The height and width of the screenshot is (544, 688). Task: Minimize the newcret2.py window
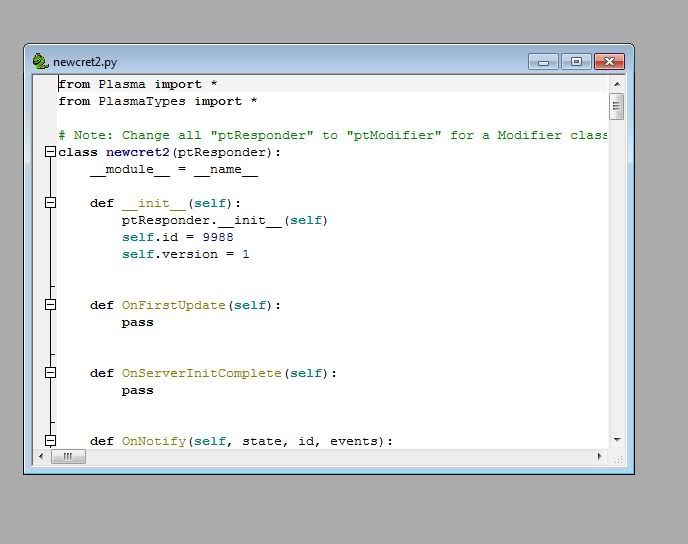tap(543, 62)
